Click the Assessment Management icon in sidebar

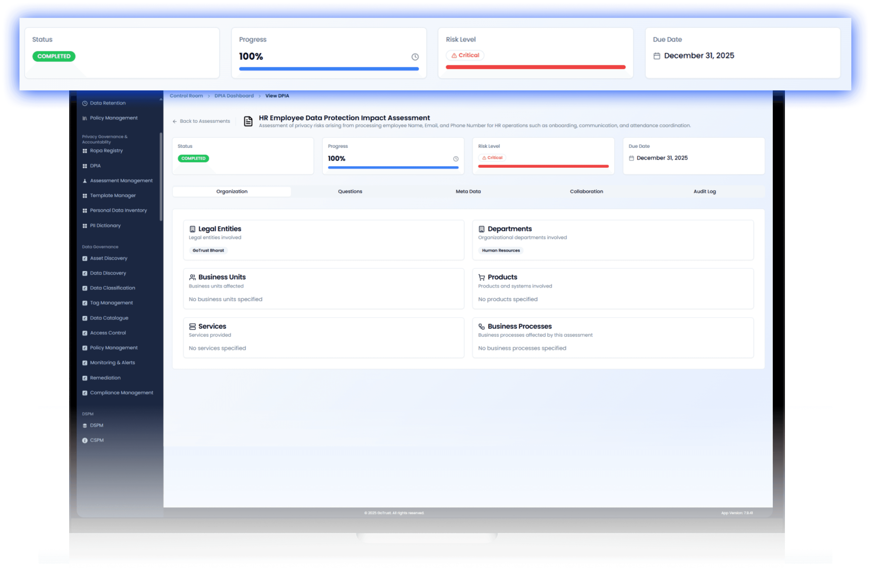85,181
